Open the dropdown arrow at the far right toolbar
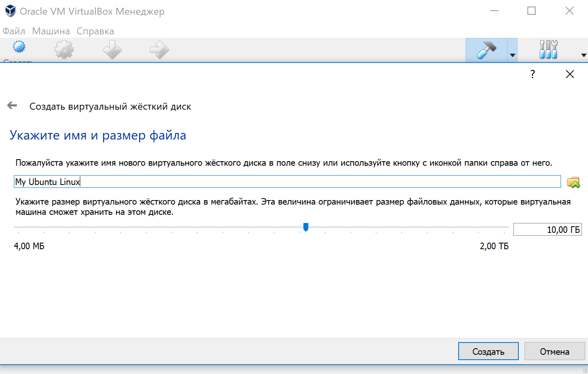The width and height of the screenshot is (588, 374). point(583,54)
